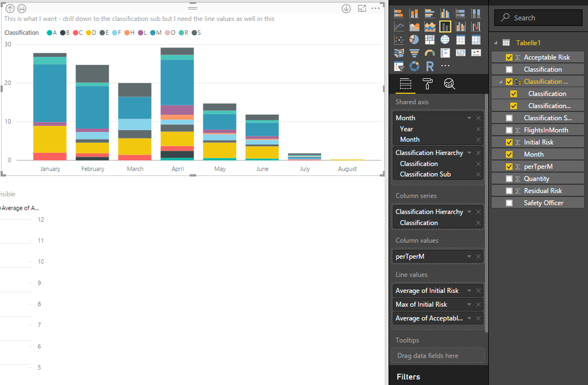Expand all down one level on chart
This screenshot has height=385, width=588.
tap(21, 8)
